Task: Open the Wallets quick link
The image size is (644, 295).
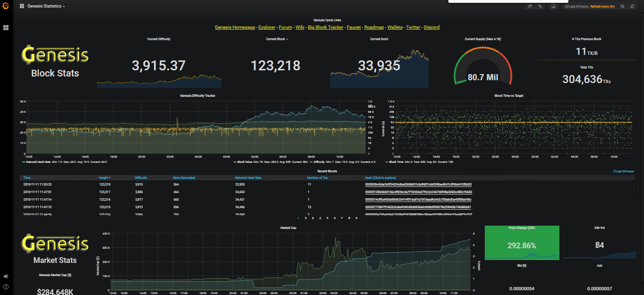Action: click(x=395, y=27)
